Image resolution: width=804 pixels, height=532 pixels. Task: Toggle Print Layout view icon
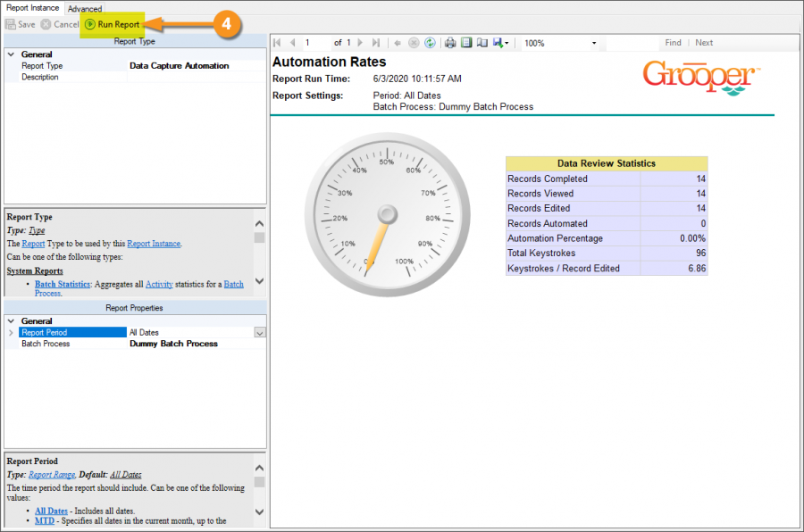[x=465, y=43]
